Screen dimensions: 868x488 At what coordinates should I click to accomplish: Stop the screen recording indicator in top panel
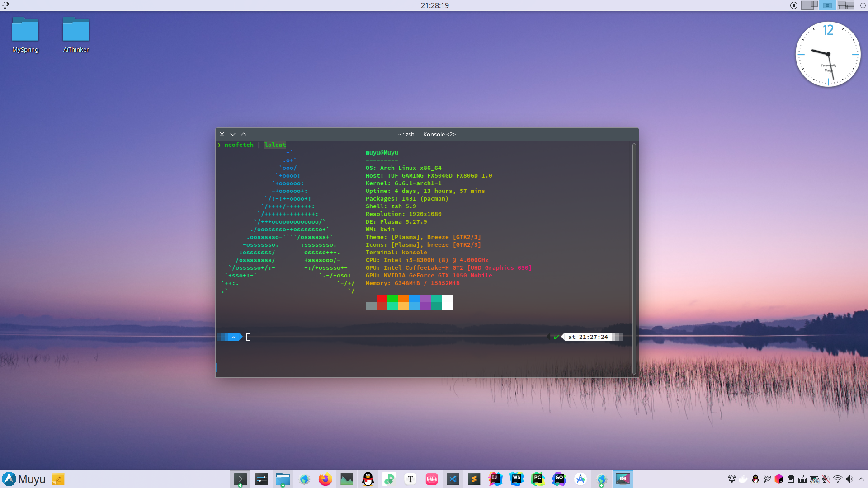click(x=794, y=5)
